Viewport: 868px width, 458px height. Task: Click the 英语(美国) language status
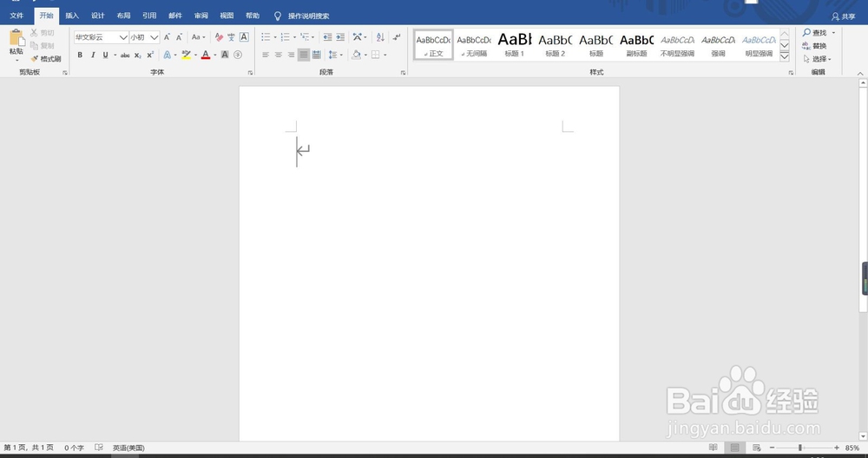(x=128, y=448)
